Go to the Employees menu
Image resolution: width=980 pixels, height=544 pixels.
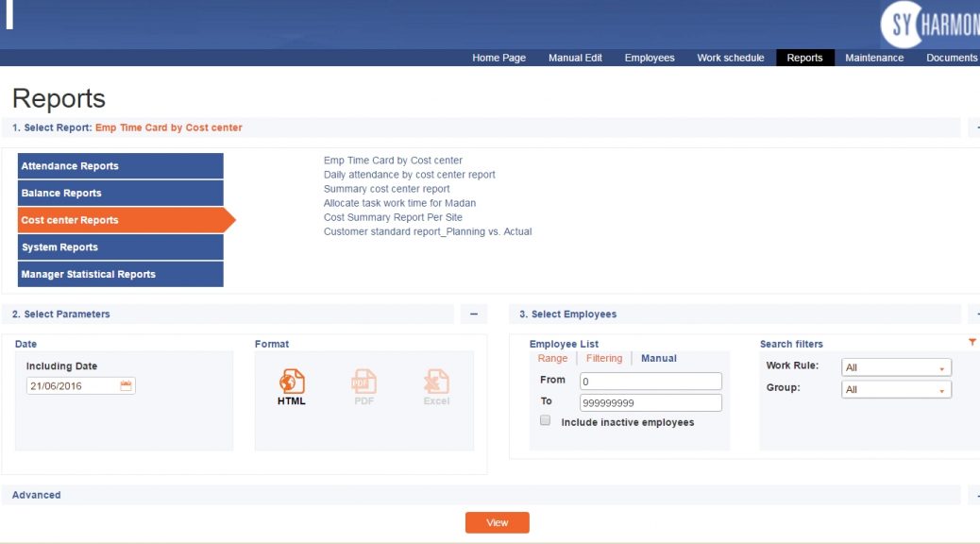pyautogui.click(x=649, y=58)
